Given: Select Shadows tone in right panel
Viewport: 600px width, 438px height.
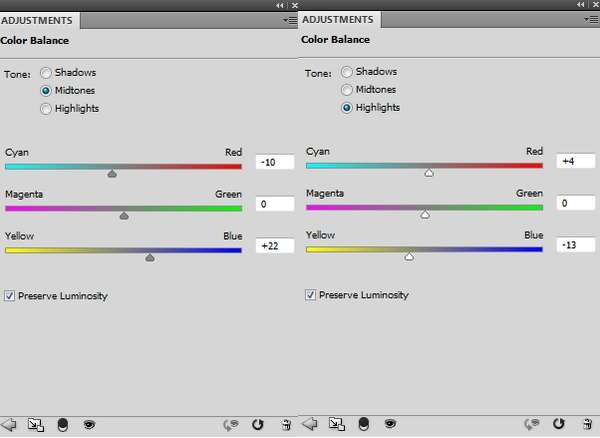Looking at the screenshot, I should pos(347,72).
